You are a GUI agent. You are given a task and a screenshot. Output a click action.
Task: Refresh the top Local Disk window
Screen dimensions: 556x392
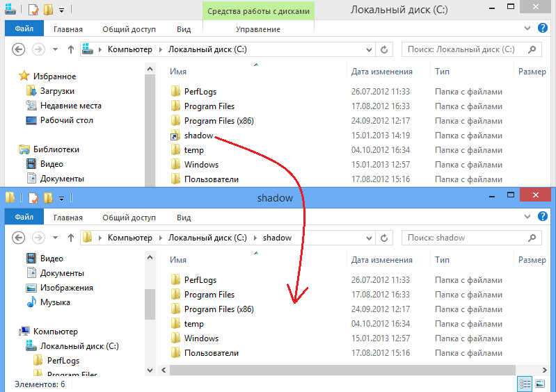tap(384, 49)
